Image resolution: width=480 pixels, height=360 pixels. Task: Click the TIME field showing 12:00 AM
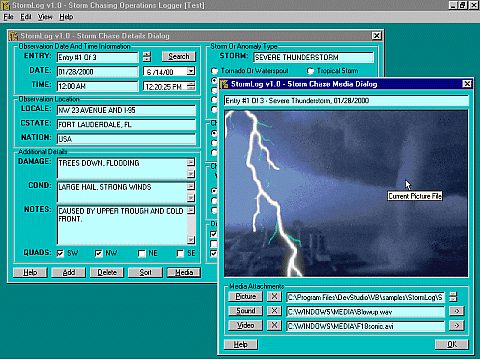coord(97,86)
